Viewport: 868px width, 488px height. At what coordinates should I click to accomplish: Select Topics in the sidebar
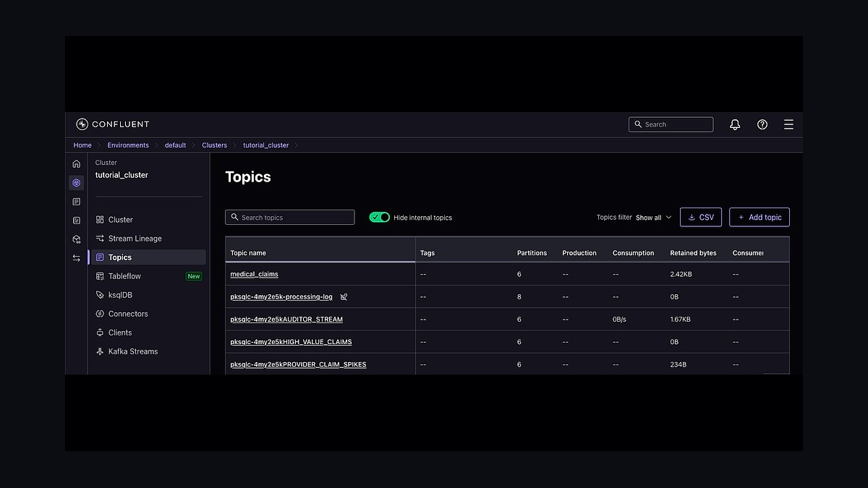click(x=148, y=257)
